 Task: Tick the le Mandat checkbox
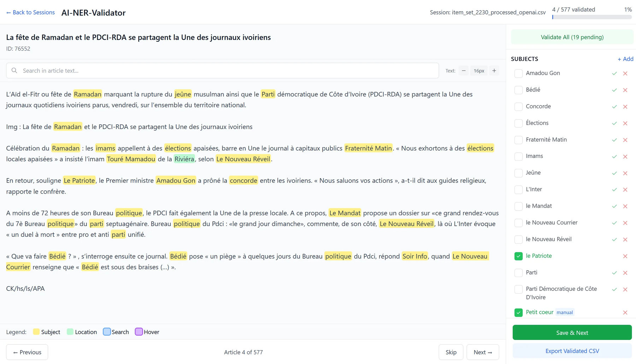point(518,206)
